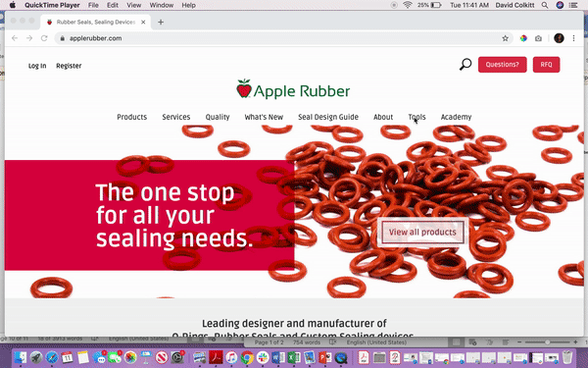Reload the page with the refresh icon
Viewport: 588px width, 368px height.
point(44,38)
